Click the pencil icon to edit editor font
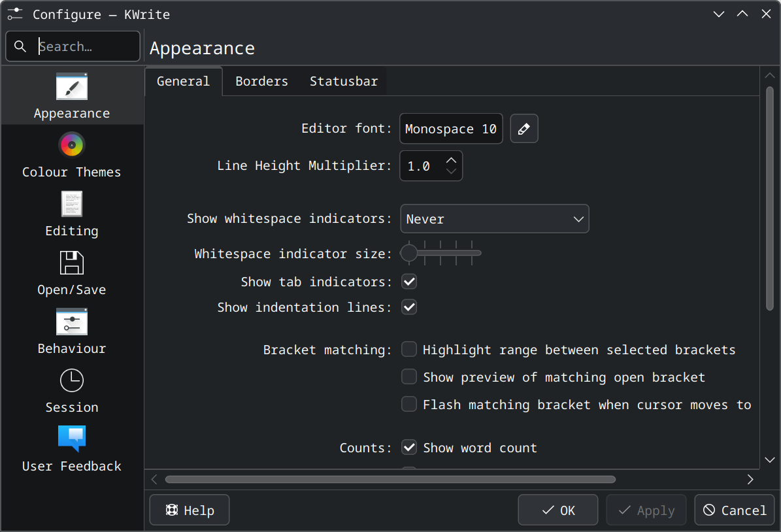Viewport: 781px width, 532px height. pos(523,129)
